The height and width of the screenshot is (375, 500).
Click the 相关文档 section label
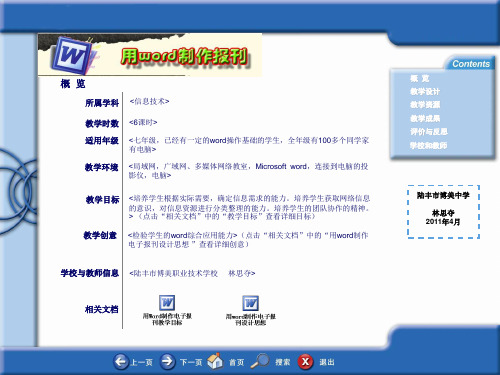tap(102, 309)
